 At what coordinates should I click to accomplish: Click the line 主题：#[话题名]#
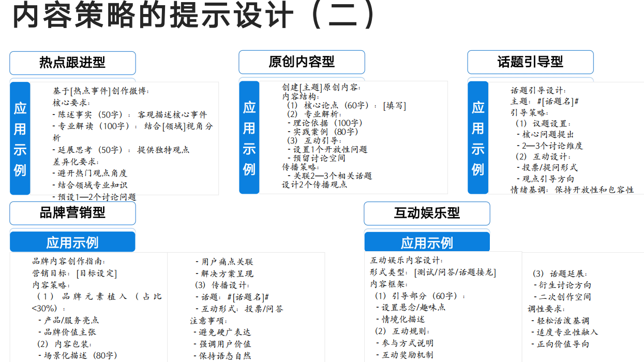pos(545,102)
